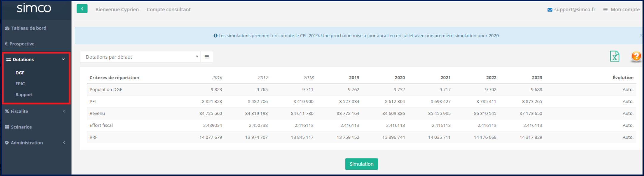The image size is (644, 176).
Task: Select DGF under Dotations
Action: coord(20,73)
